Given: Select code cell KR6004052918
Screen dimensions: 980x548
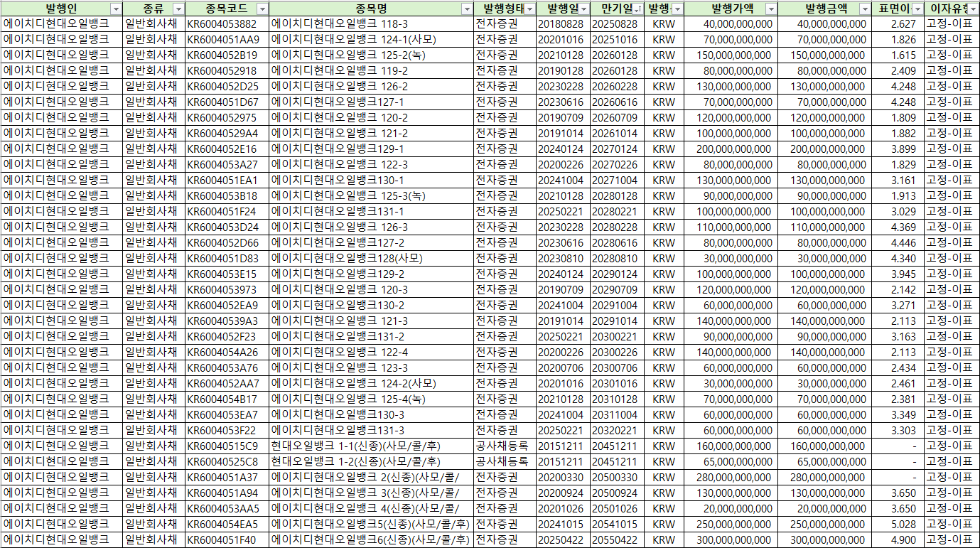Looking at the screenshot, I should pos(227,70).
